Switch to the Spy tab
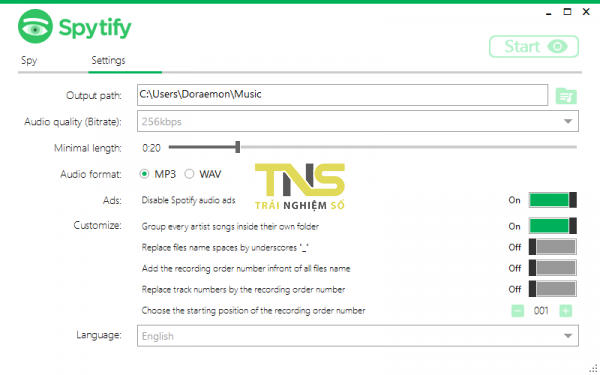 29,60
